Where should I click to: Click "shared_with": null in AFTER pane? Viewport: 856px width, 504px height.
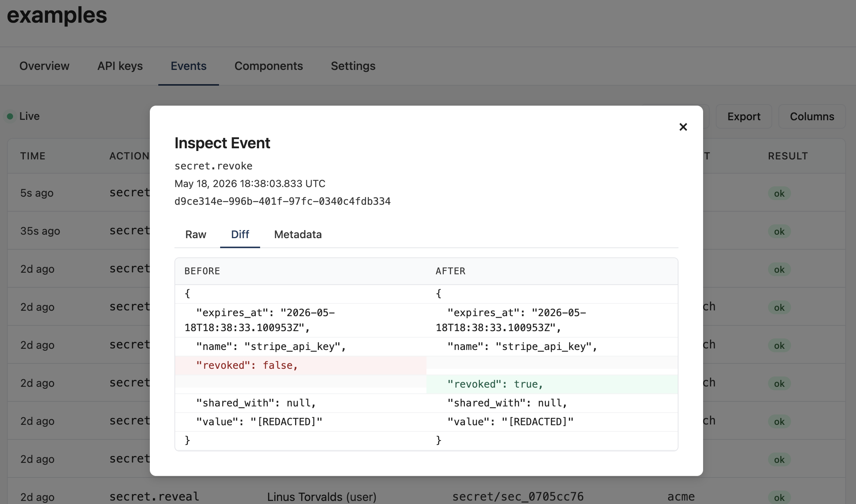coord(507,403)
